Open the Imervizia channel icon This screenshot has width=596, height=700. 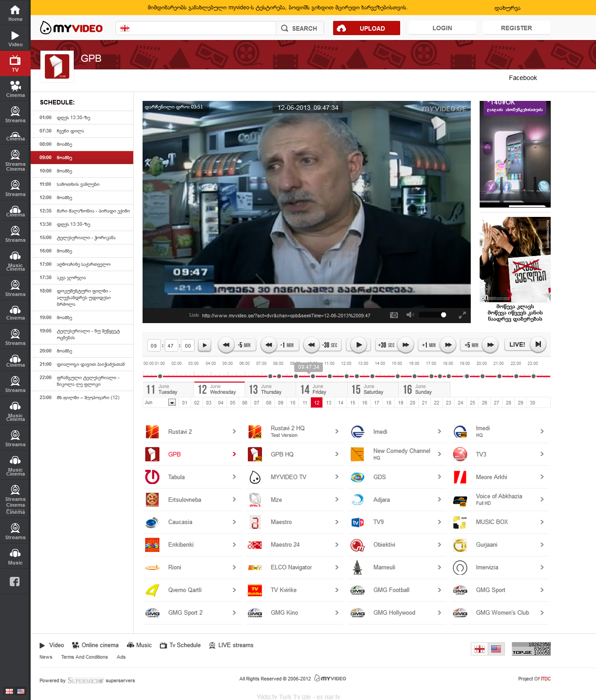click(460, 568)
